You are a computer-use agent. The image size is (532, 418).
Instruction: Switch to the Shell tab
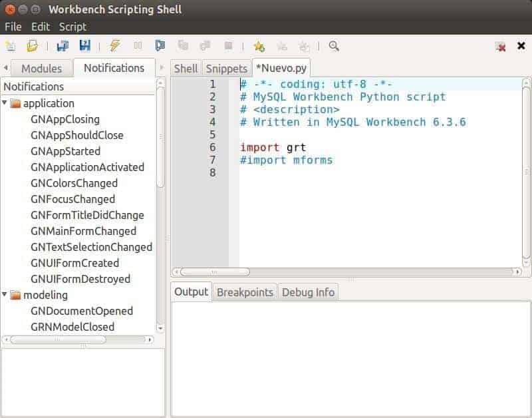186,69
